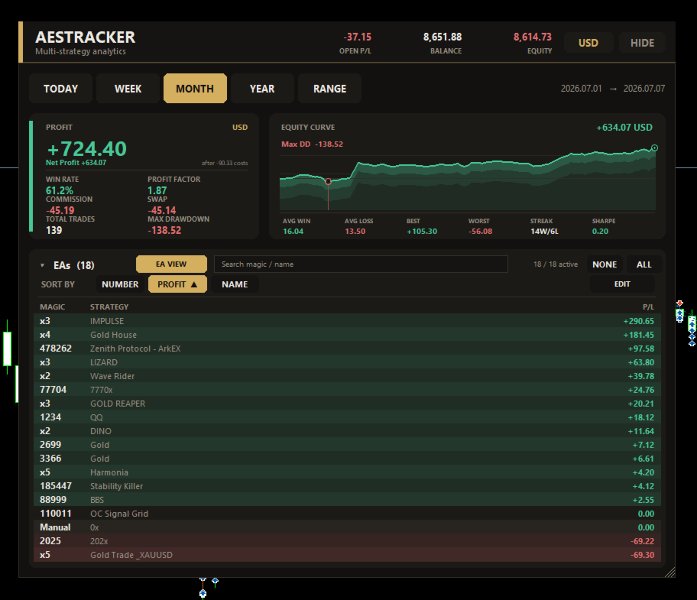The height and width of the screenshot is (600, 697).
Task: Click the 8,651.88 balance value
Action: [x=442, y=37]
